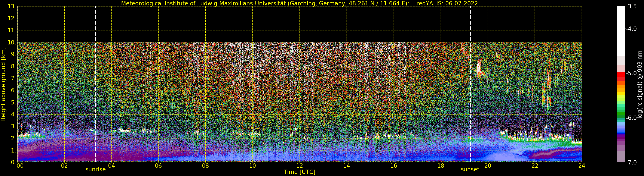Click the y-axis tick label '4.'

click(x=13, y=114)
